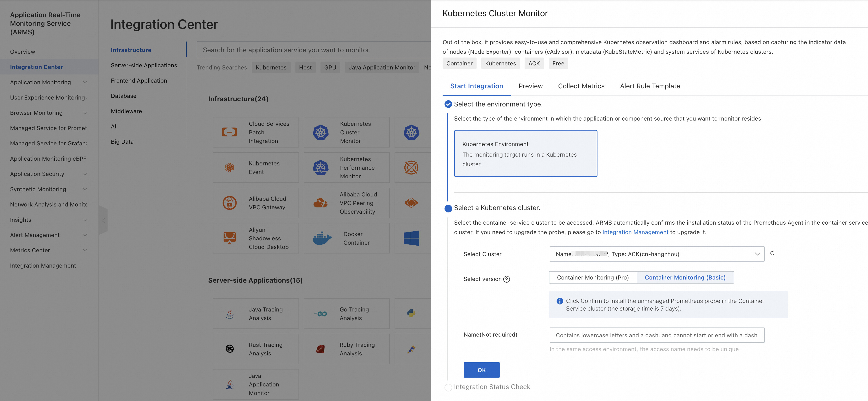This screenshot has height=401, width=868.
Task: Open Application Monitoring eBPF in sidebar
Action: 48,159
